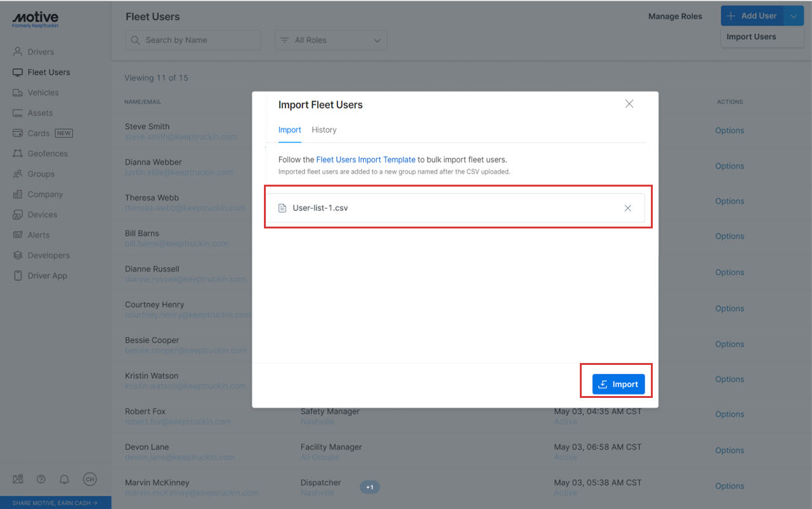
Task: Open Options for Devon Lane
Action: (730, 451)
